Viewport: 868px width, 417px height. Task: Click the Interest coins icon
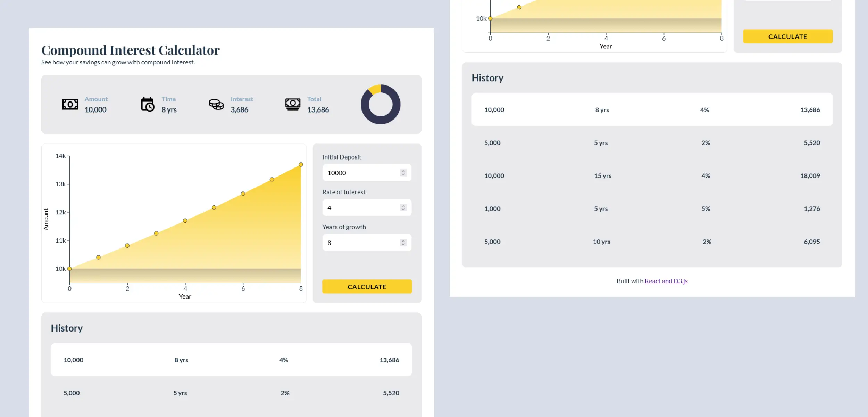coord(216,104)
